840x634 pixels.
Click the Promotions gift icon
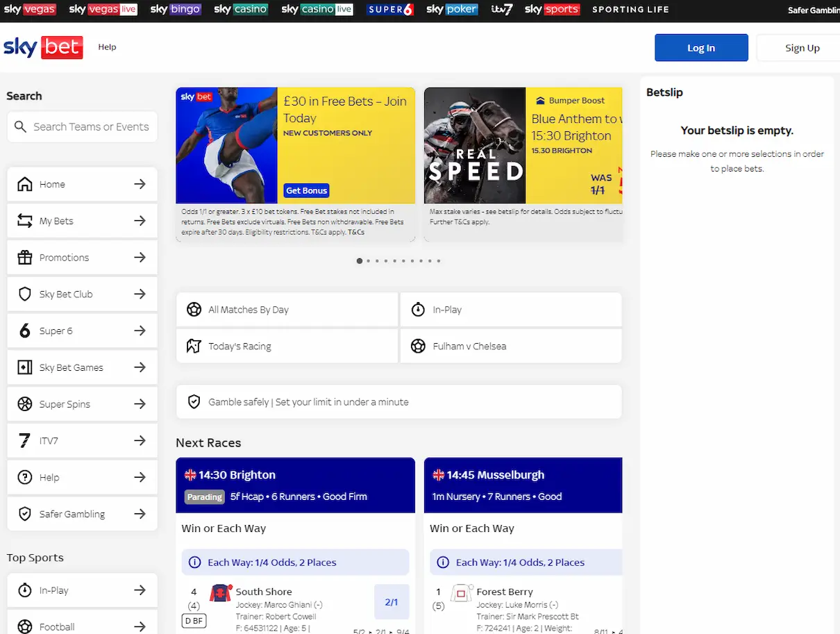click(25, 258)
